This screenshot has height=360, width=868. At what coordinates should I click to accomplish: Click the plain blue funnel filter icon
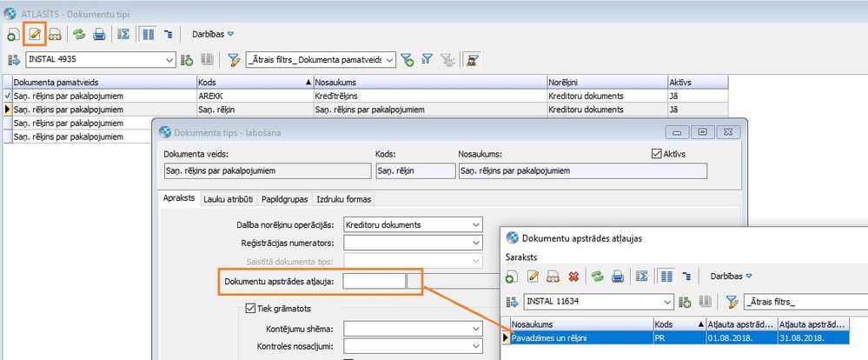pyautogui.click(x=427, y=59)
